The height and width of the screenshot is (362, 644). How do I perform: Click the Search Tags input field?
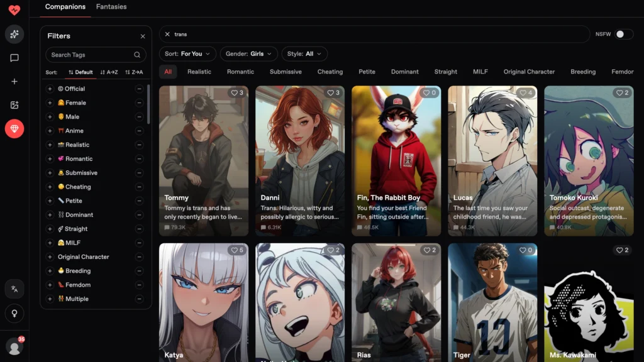[x=96, y=55]
